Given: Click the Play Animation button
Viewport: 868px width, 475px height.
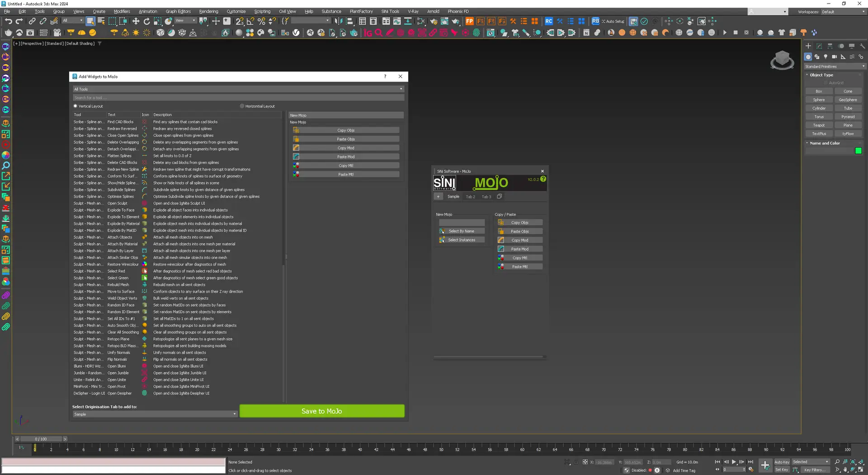Looking at the screenshot, I should (734, 462).
